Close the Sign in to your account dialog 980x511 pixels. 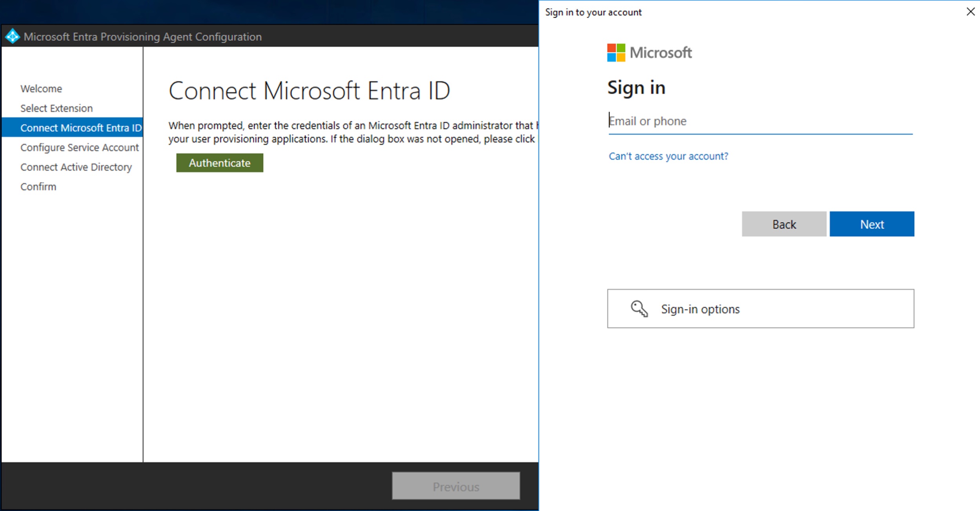[x=971, y=11]
